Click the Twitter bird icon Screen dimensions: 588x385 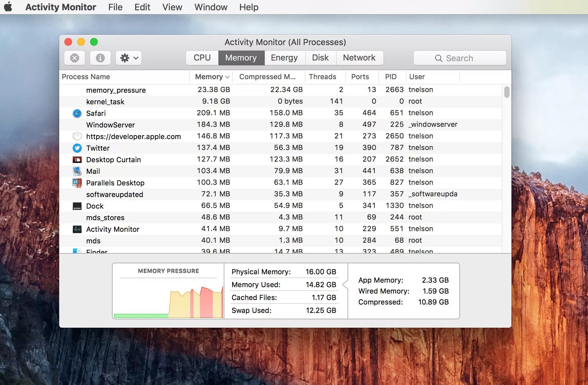(x=77, y=148)
